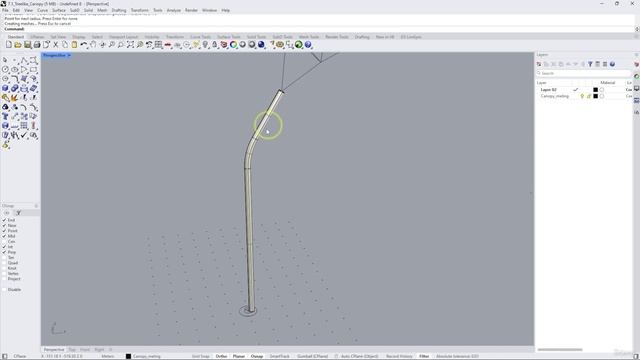This screenshot has width=640, height=360.
Task: Click the checkmark Check tool in the sidebar
Action: pyautogui.click(x=24, y=135)
